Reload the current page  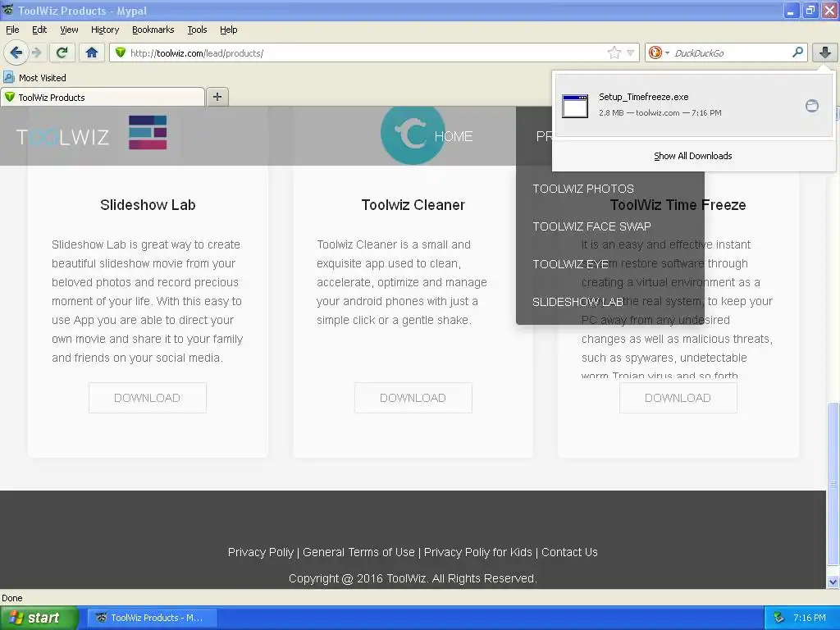click(x=62, y=52)
